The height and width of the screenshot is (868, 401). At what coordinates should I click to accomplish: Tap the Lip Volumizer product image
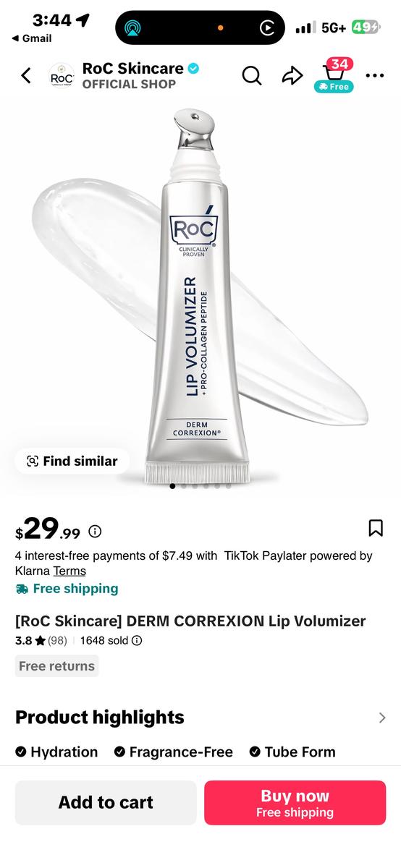click(x=200, y=297)
